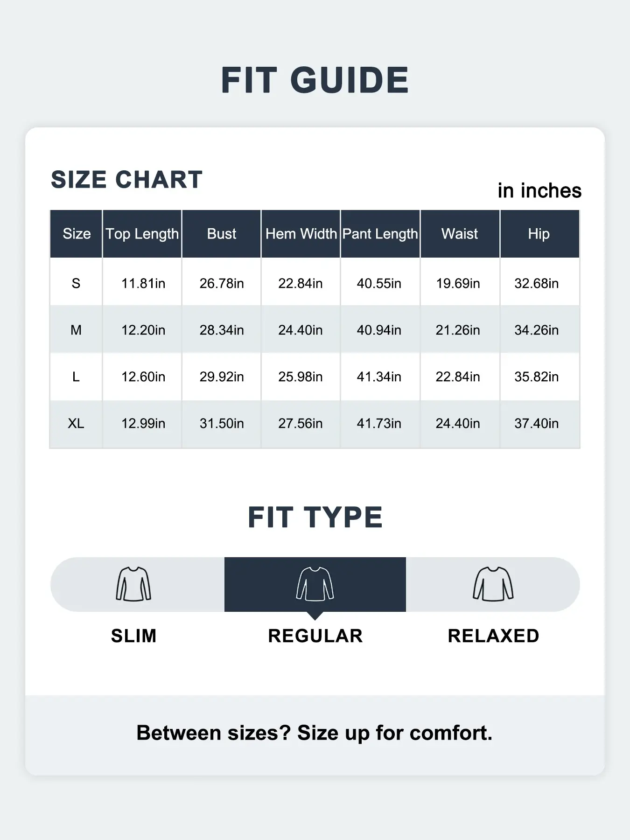Click the 28.34in bust value for M
The image size is (630, 840).
tap(222, 330)
